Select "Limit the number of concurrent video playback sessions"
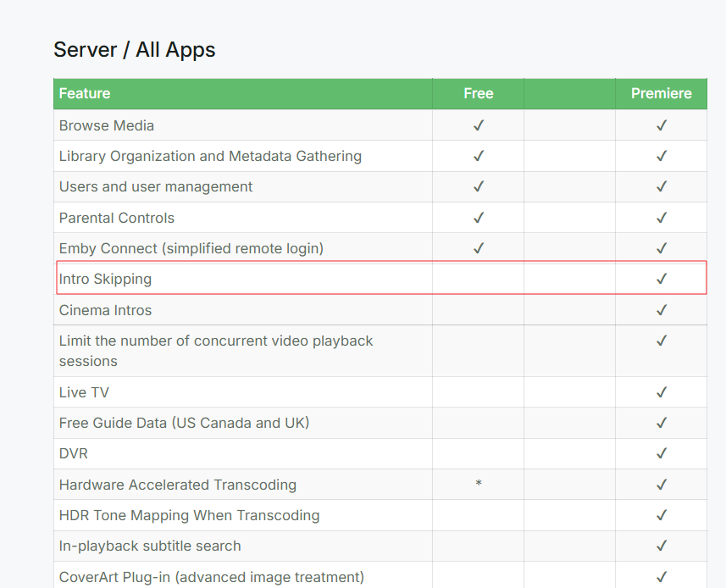This screenshot has height=588, width=726. coord(216,351)
